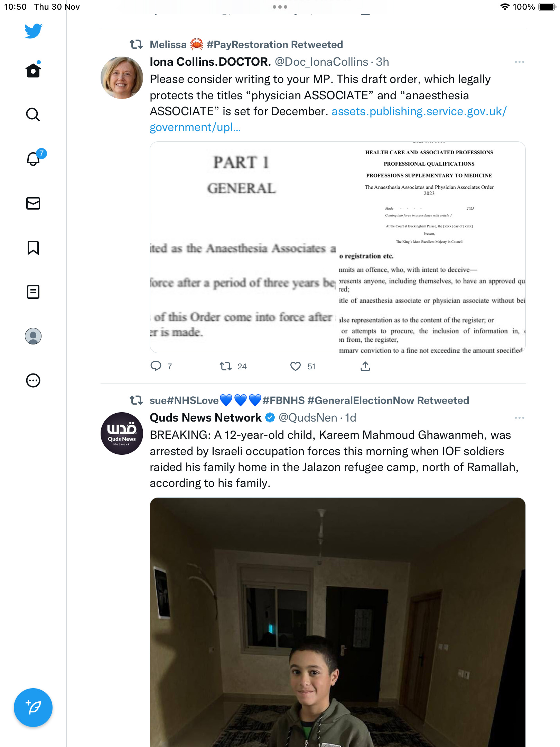The height and width of the screenshot is (747, 560).
Task: Open the More circle icon in sidebar
Action: (x=33, y=380)
